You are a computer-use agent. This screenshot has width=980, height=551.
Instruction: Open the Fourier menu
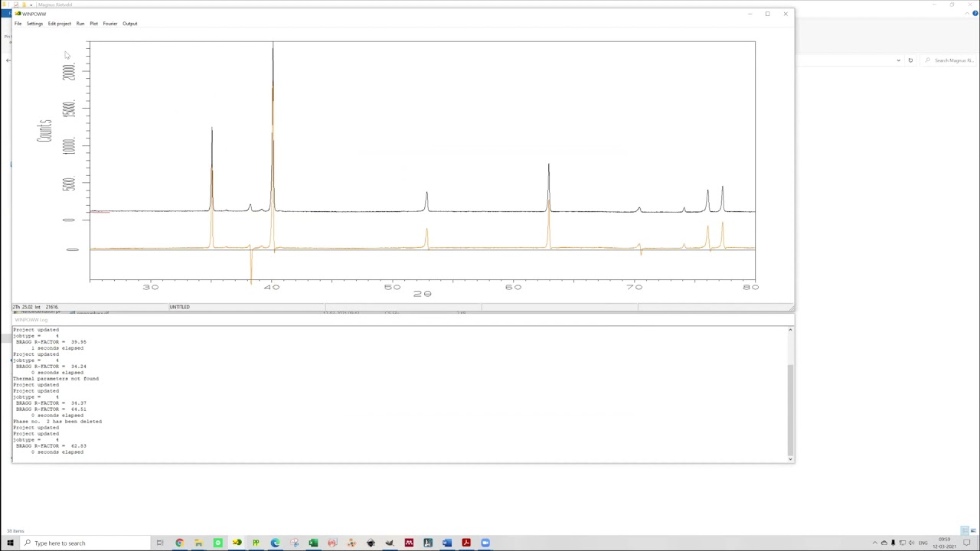[110, 24]
